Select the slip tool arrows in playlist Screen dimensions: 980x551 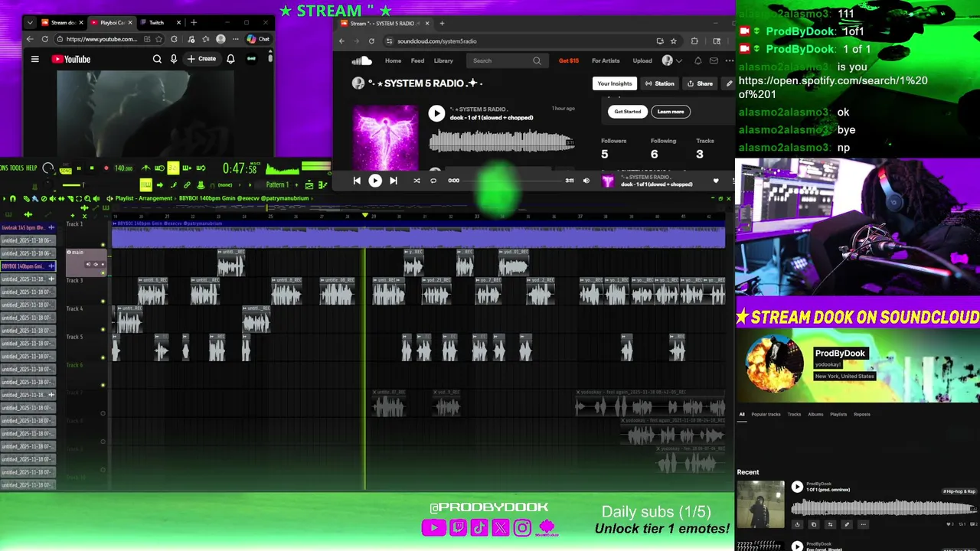pyautogui.click(x=61, y=199)
